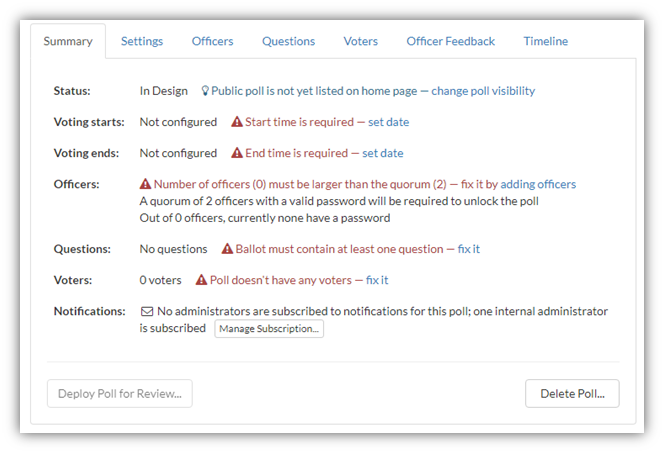This screenshot has height=453, width=664.
Task: View the Timeline tab
Action: click(545, 41)
